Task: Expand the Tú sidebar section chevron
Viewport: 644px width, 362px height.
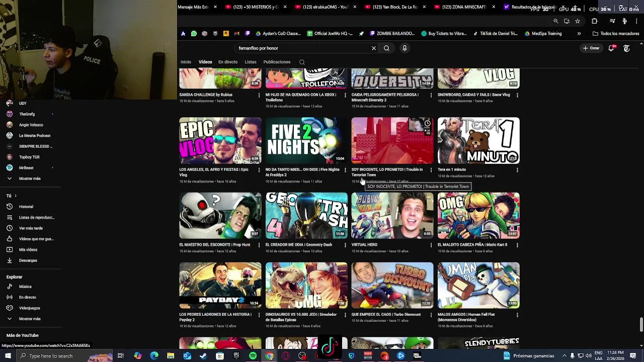Action: pos(16,196)
